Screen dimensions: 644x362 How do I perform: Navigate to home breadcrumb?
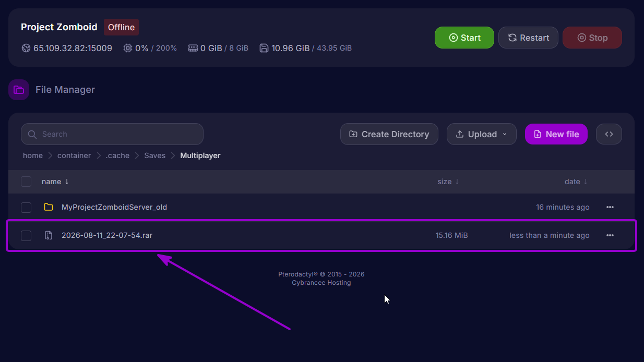(33, 155)
